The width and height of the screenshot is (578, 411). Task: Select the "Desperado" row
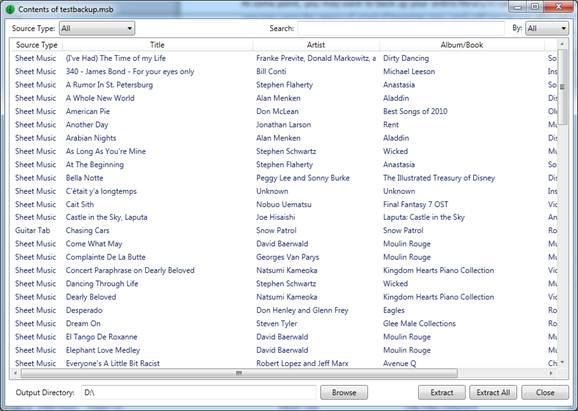(x=284, y=310)
